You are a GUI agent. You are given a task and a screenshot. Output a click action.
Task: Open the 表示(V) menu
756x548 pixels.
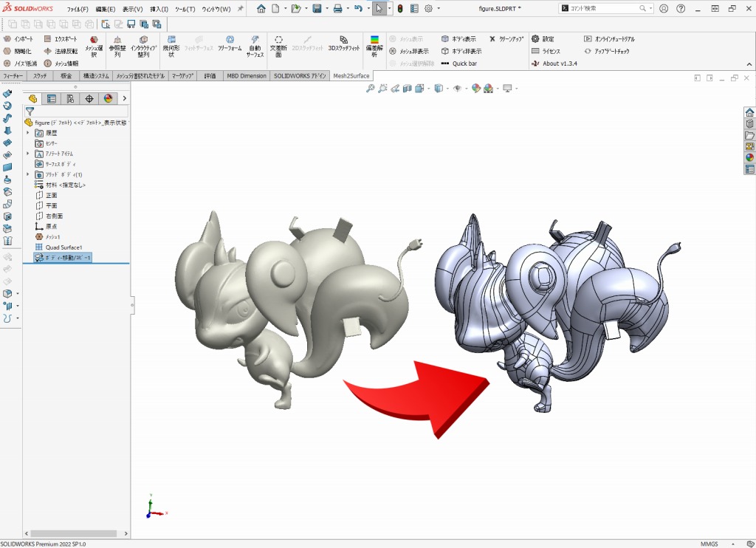133,9
